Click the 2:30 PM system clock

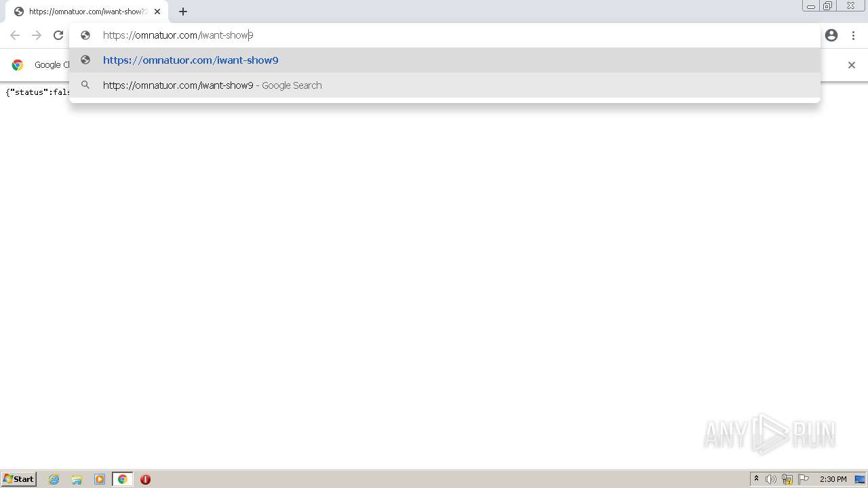tap(833, 479)
